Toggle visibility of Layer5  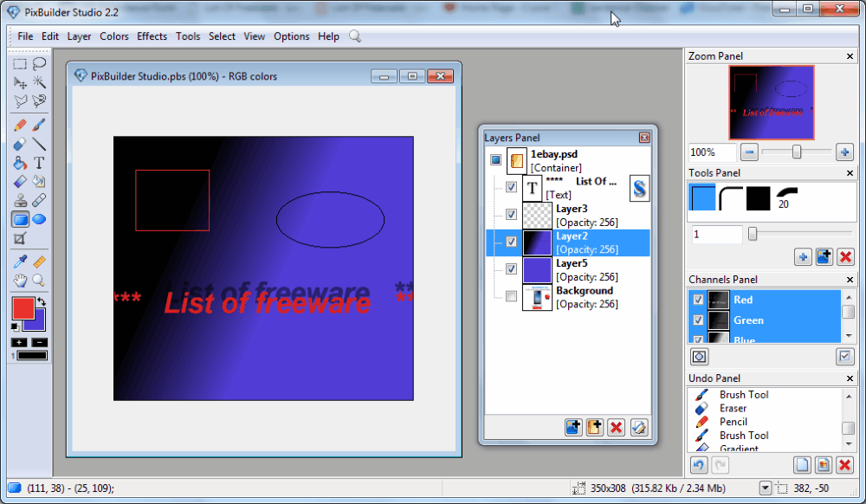click(x=512, y=268)
